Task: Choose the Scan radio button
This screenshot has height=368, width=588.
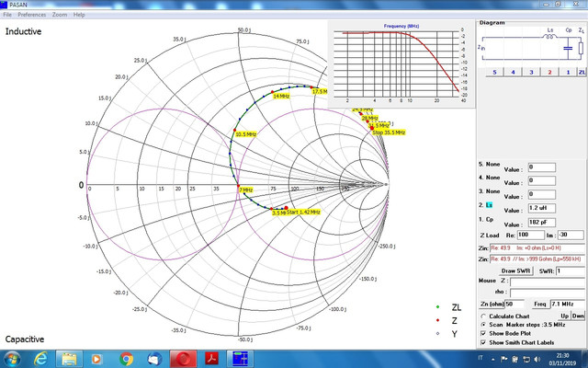Action: [483, 325]
